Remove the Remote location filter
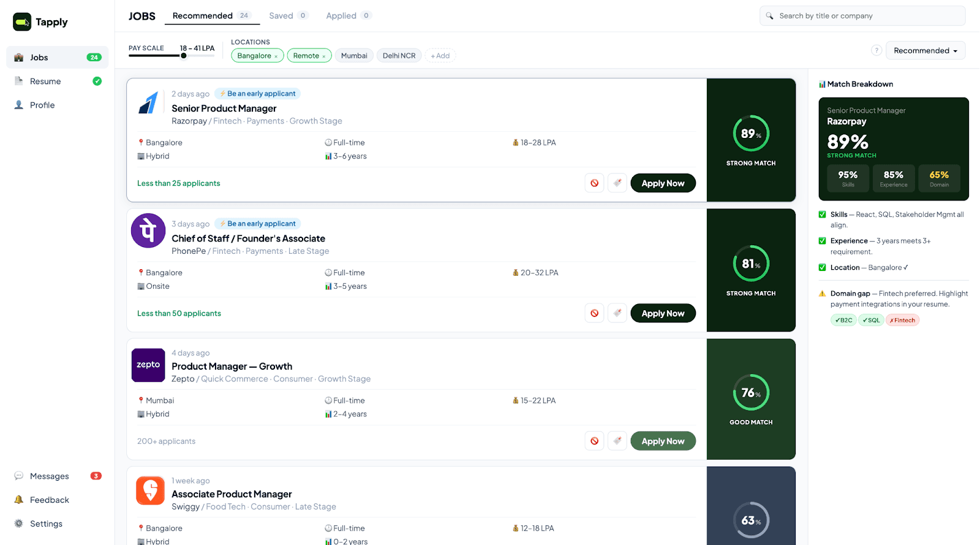 pyautogui.click(x=323, y=56)
